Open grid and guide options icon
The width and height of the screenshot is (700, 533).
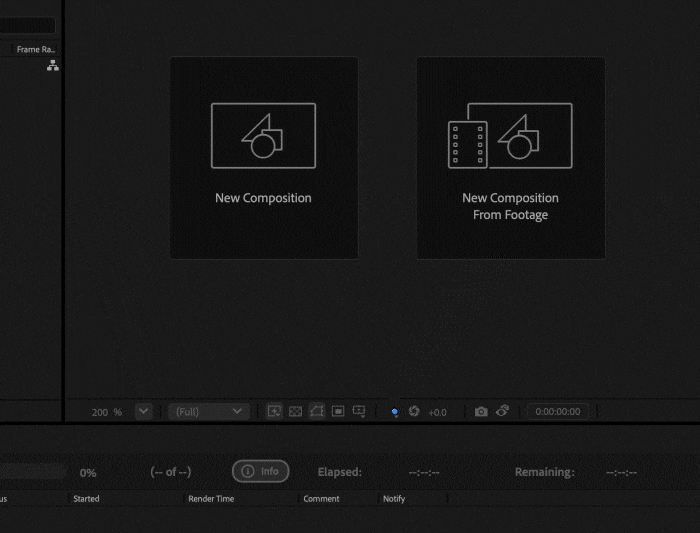359,411
